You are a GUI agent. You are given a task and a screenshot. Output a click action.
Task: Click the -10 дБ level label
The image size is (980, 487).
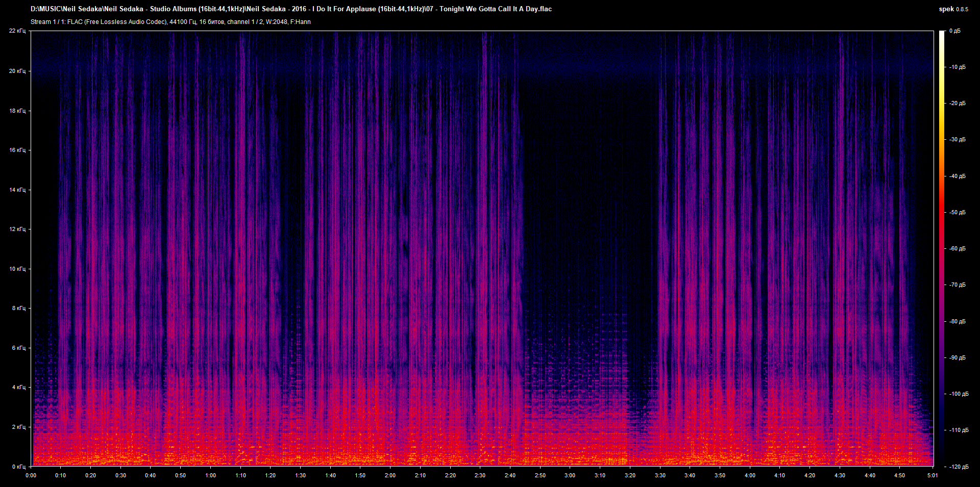coord(957,67)
